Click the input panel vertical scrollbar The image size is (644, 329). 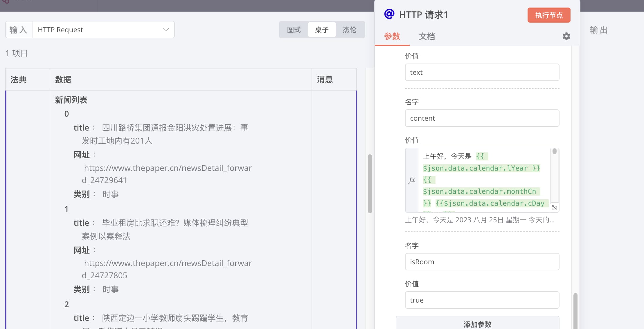coord(370,184)
